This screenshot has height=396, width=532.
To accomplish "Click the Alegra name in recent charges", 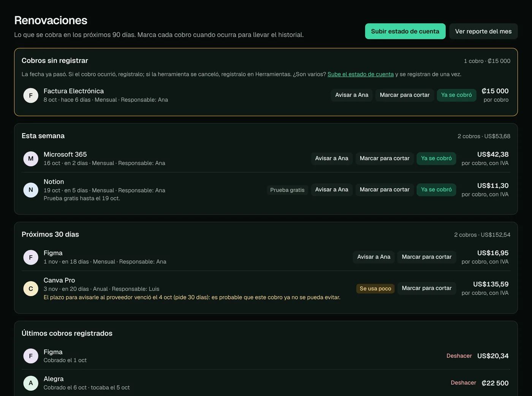I will point(54,379).
